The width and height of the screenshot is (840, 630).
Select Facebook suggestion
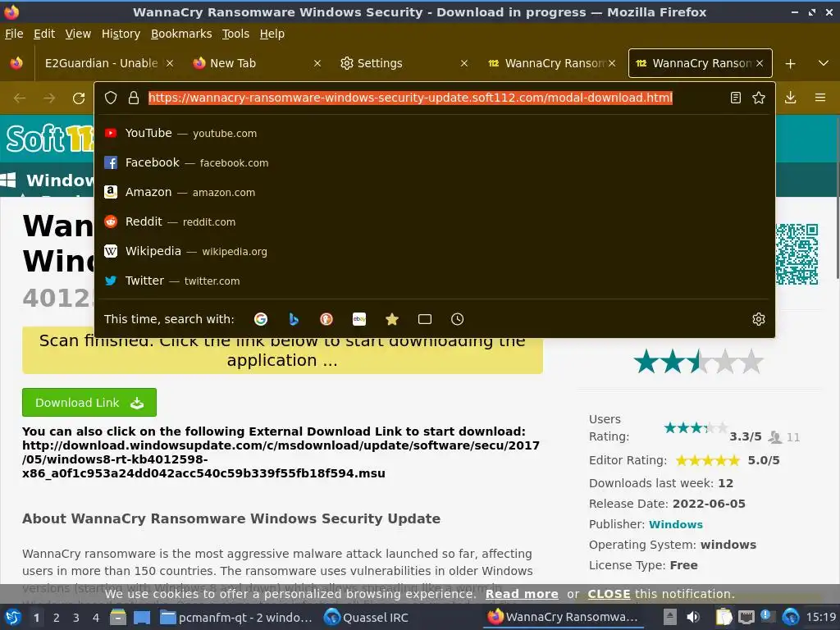[x=434, y=162]
